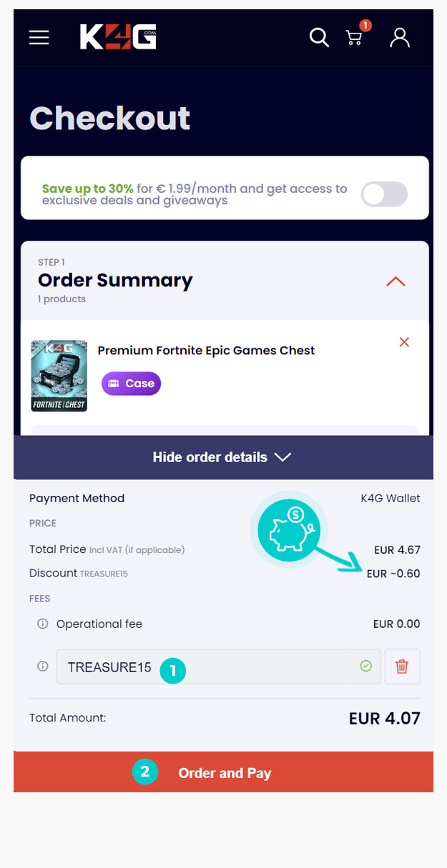447x868 pixels.
Task: Remove Fortnite chest with the red X
Action: [x=404, y=342]
